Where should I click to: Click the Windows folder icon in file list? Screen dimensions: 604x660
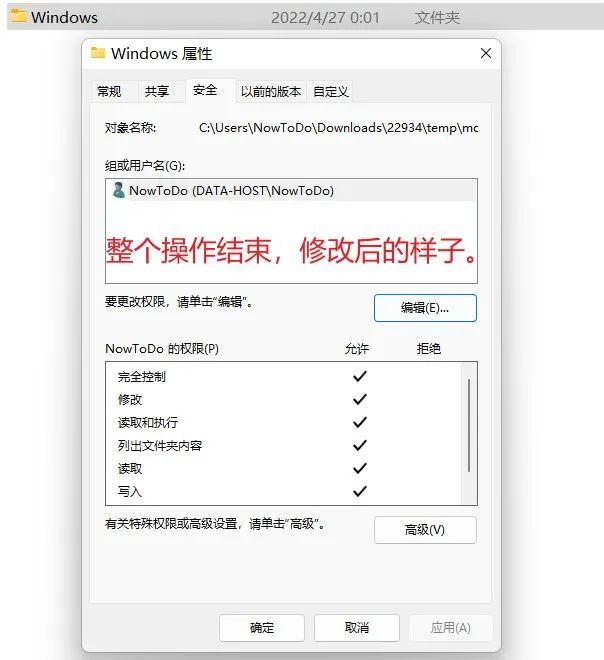(19, 16)
